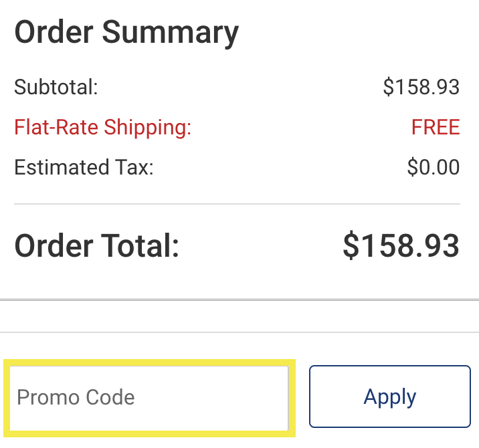Select the Order Summary heading
This screenshot has width=479, height=448.
[x=126, y=33]
